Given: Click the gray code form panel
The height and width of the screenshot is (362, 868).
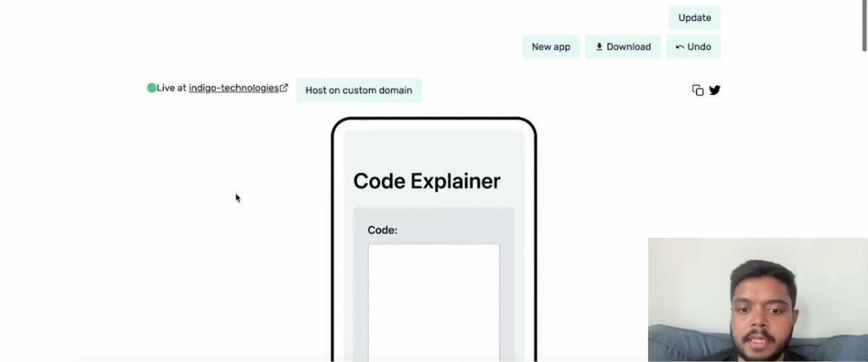Looking at the screenshot, I should click(x=506, y=290).
